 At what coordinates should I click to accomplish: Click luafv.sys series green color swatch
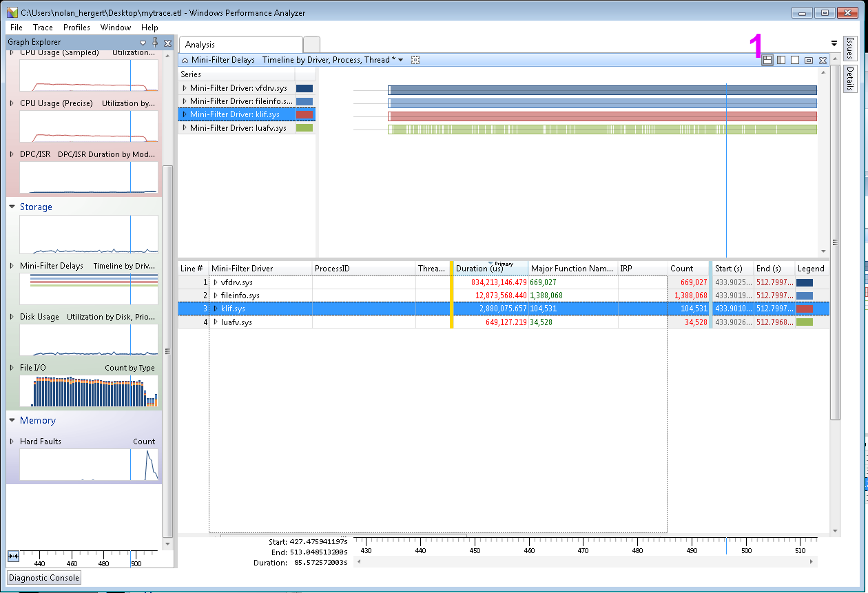click(304, 127)
